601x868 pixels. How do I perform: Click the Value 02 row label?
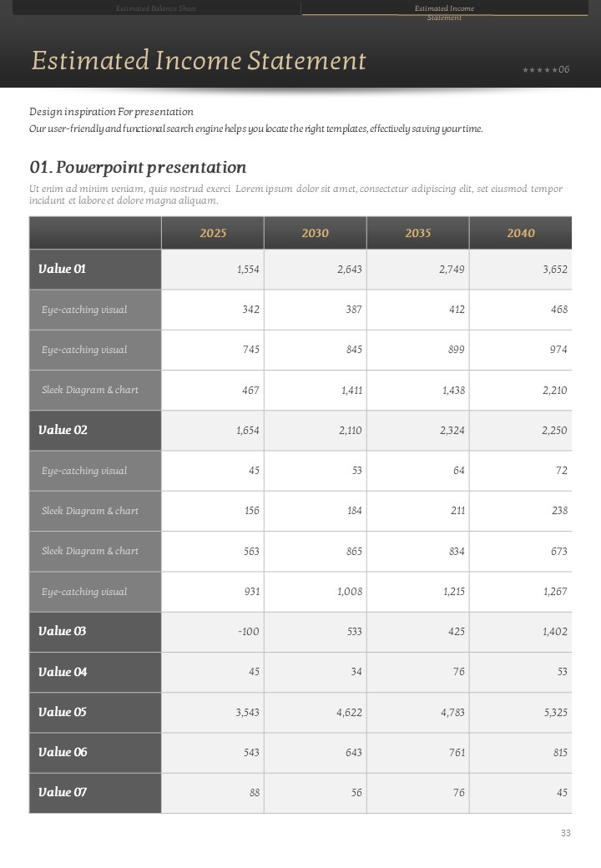coord(63,430)
